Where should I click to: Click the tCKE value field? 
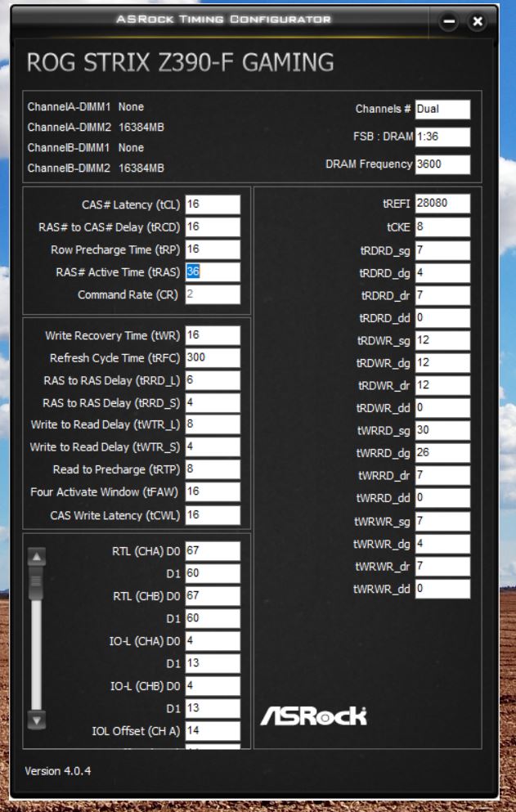point(442,227)
